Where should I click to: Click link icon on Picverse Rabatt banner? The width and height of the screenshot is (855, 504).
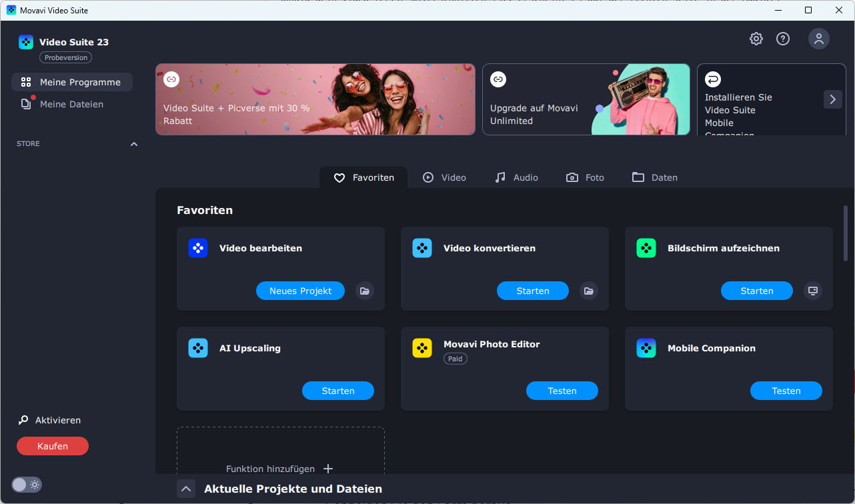tap(171, 79)
